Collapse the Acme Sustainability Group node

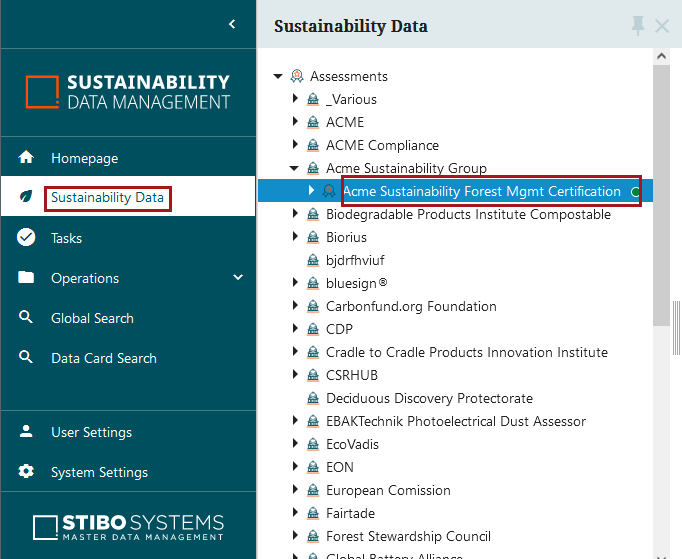[x=294, y=168]
